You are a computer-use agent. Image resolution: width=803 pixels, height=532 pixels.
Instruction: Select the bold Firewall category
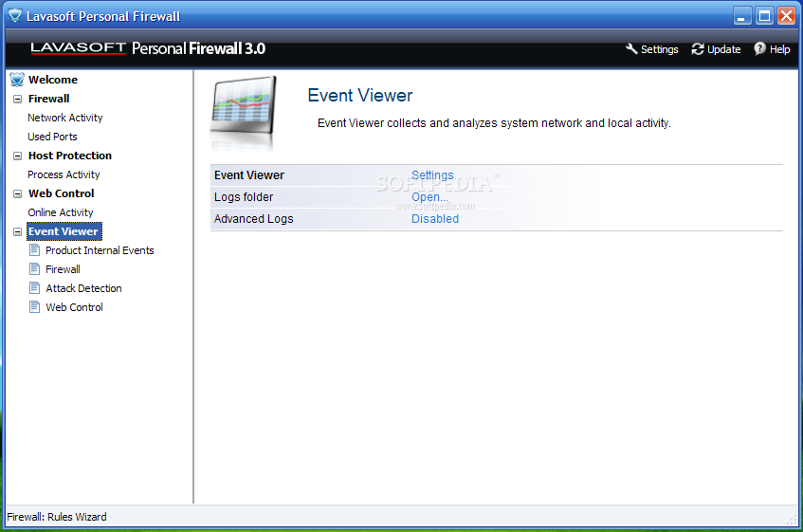48,99
